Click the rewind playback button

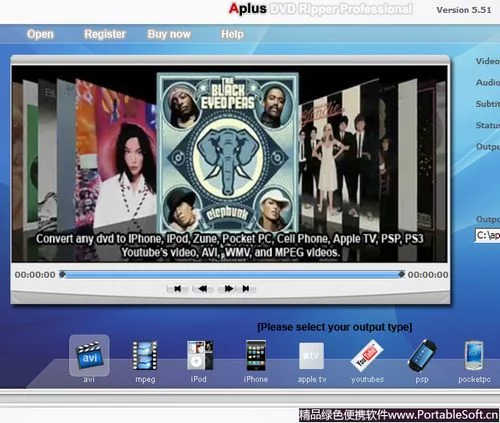202,289
